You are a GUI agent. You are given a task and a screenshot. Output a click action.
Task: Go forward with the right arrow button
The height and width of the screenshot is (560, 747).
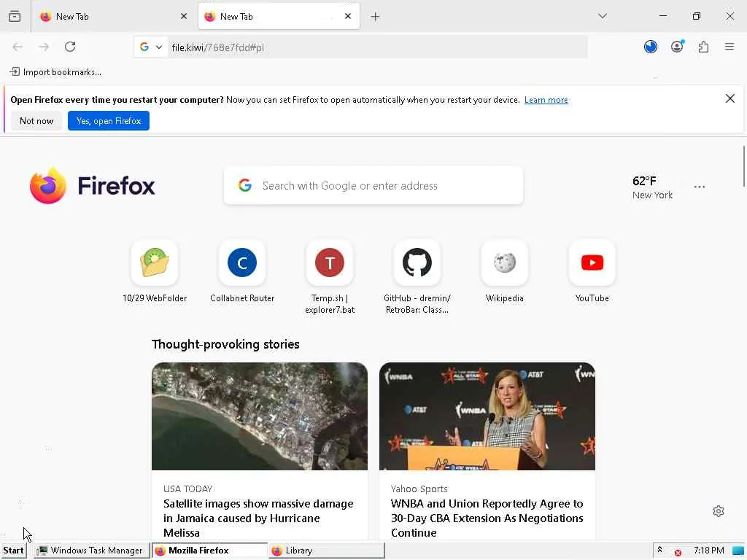click(x=44, y=47)
